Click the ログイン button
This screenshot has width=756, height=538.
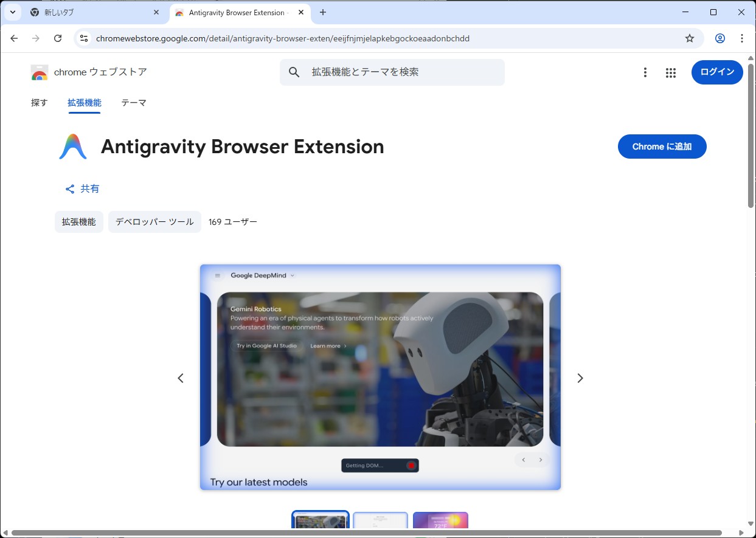[x=717, y=72]
